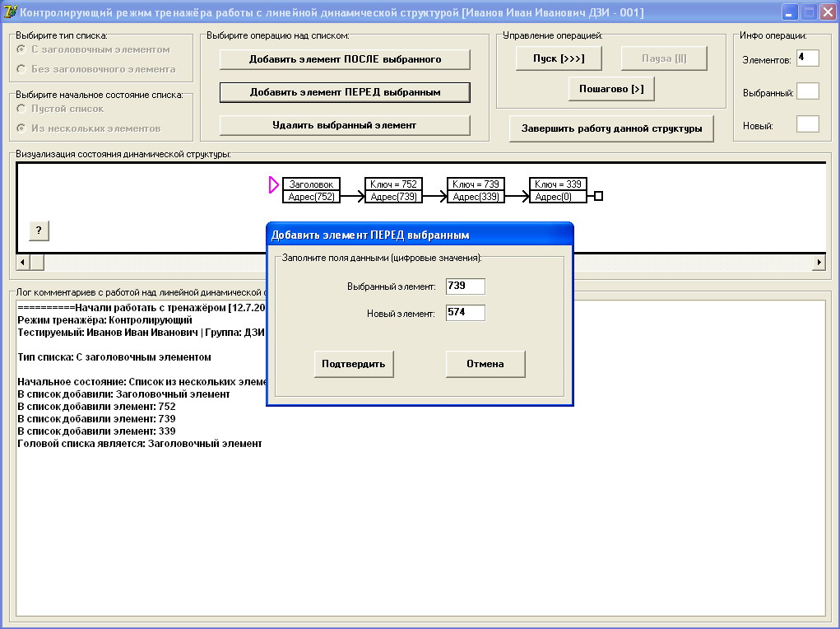
Task: Open the question mark help button
Action: pyautogui.click(x=39, y=231)
